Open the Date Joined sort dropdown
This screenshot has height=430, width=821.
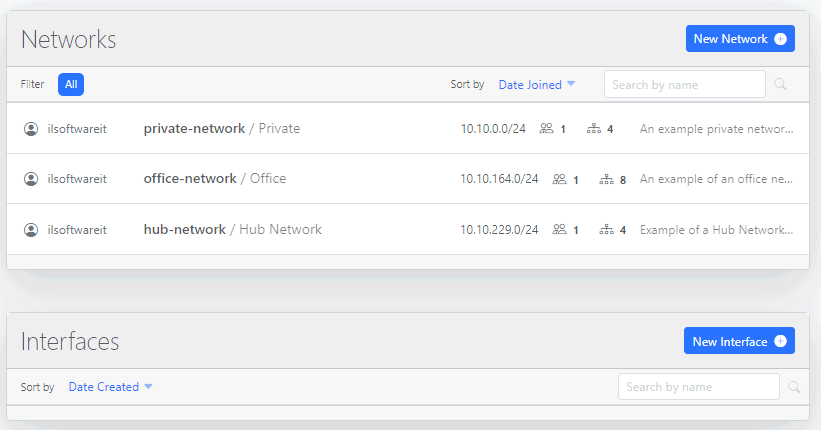pos(537,85)
